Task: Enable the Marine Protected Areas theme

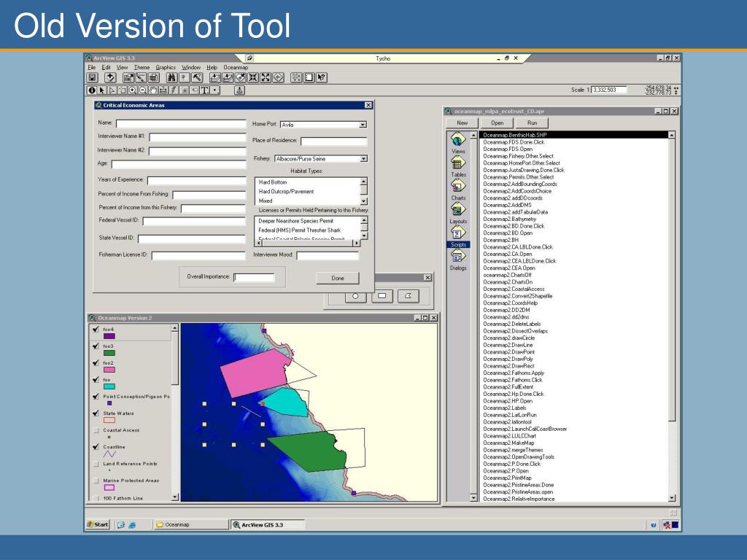Action: pyautogui.click(x=96, y=481)
